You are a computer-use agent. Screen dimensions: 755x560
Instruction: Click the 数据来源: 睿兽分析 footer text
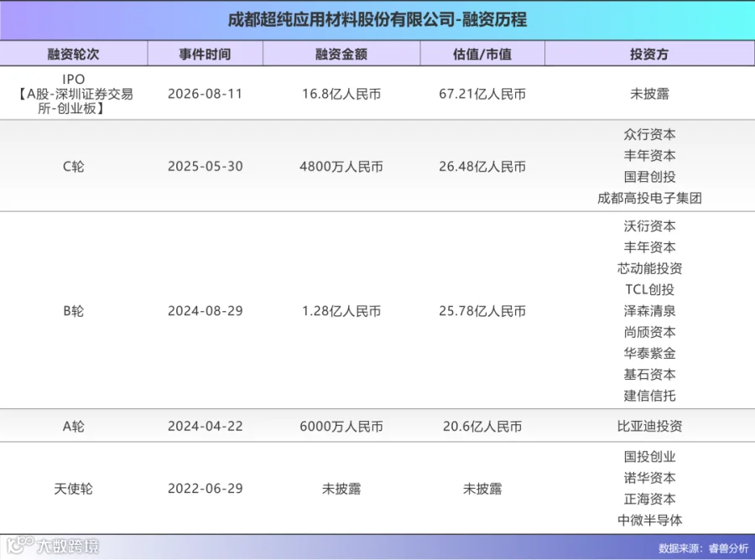pos(704,548)
